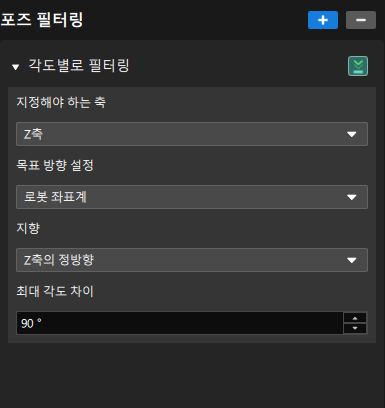
Task: Click the arrow of the Z축 combo box
Action: [x=351, y=134]
